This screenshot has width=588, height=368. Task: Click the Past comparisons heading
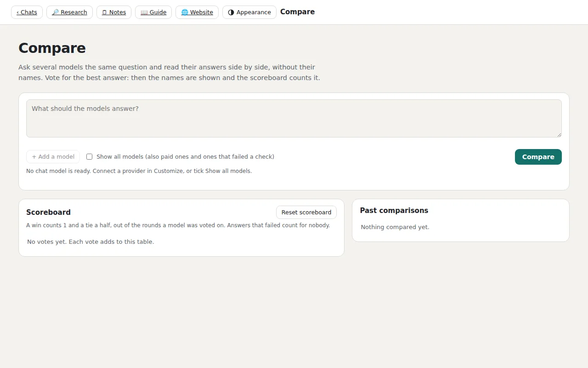click(x=394, y=211)
